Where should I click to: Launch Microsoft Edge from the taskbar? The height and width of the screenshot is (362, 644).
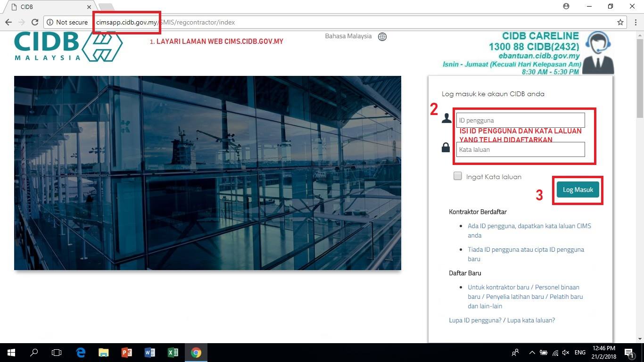[81, 353]
